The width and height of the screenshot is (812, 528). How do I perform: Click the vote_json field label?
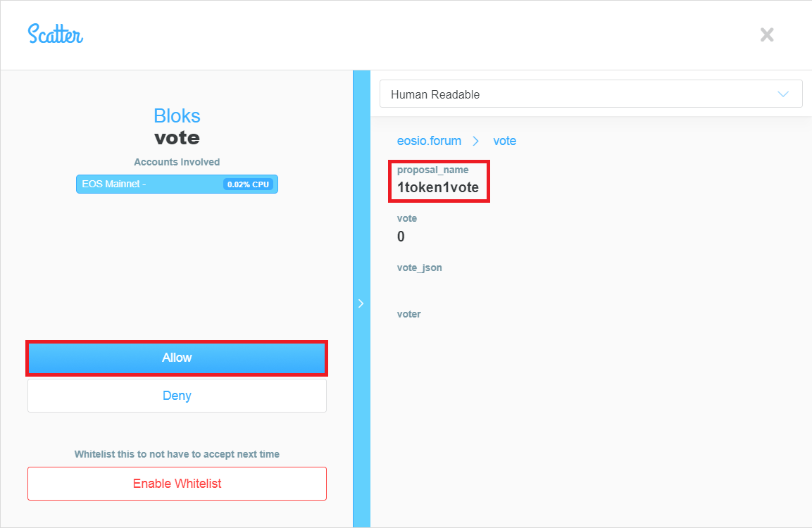tap(419, 268)
